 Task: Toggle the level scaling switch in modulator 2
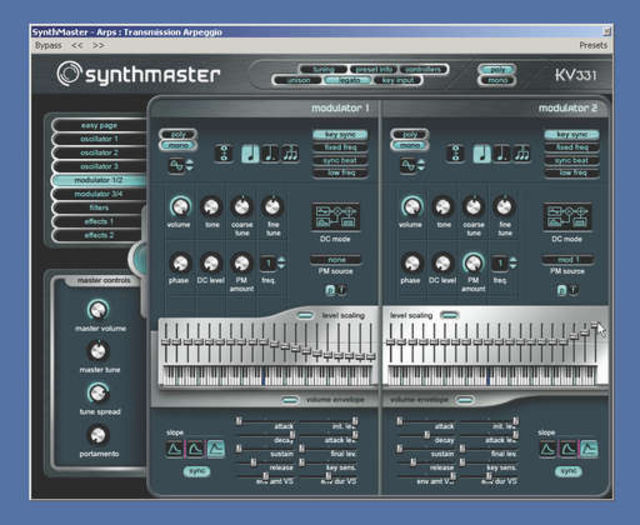449,315
